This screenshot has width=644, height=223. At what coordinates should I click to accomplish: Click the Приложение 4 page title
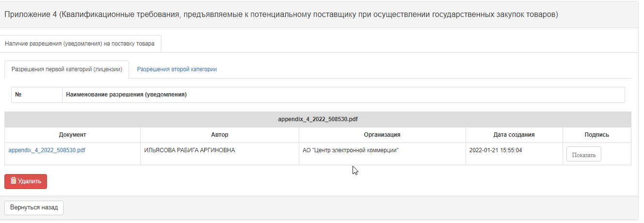coord(281,15)
